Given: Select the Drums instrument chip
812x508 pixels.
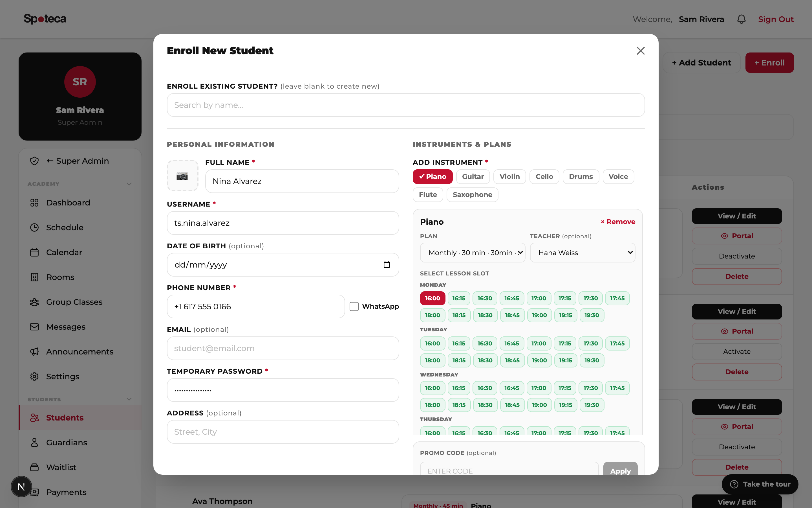Looking at the screenshot, I should tap(581, 177).
